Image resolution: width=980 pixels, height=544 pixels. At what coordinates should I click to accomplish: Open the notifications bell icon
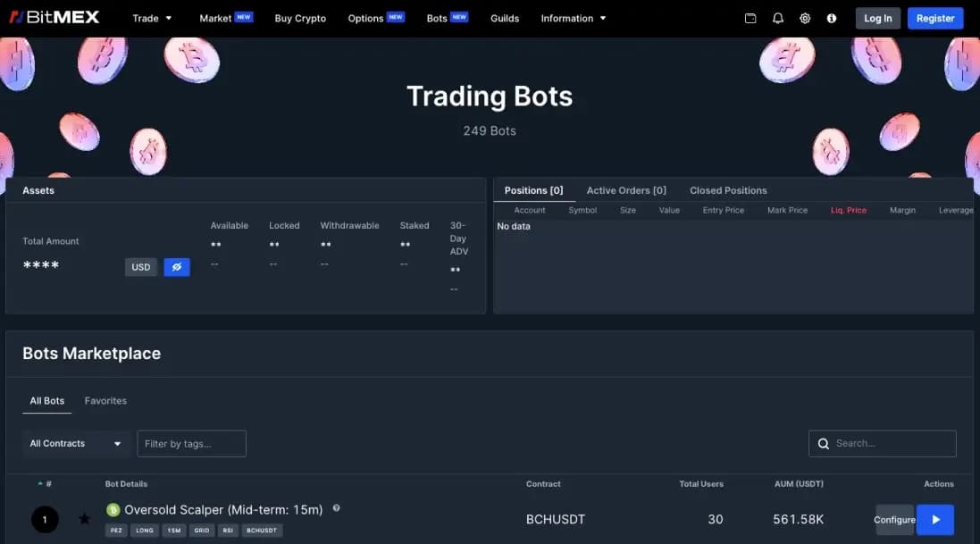[777, 17]
